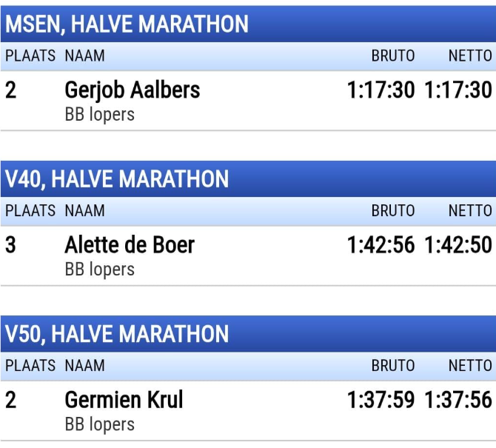The height and width of the screenshot is (448, 496).
Task: Click bruto time 1:37:59
Action: click(x=381, y=400)
